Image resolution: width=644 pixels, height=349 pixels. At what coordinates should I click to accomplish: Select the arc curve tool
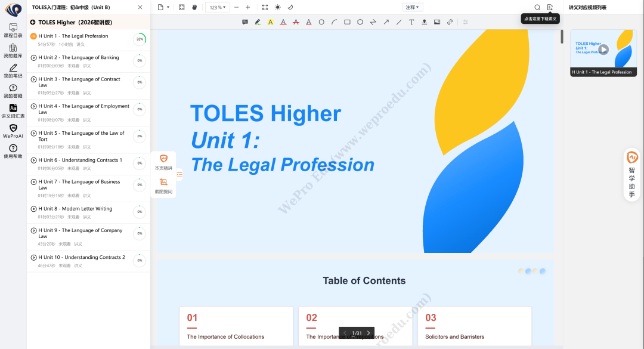335,22
